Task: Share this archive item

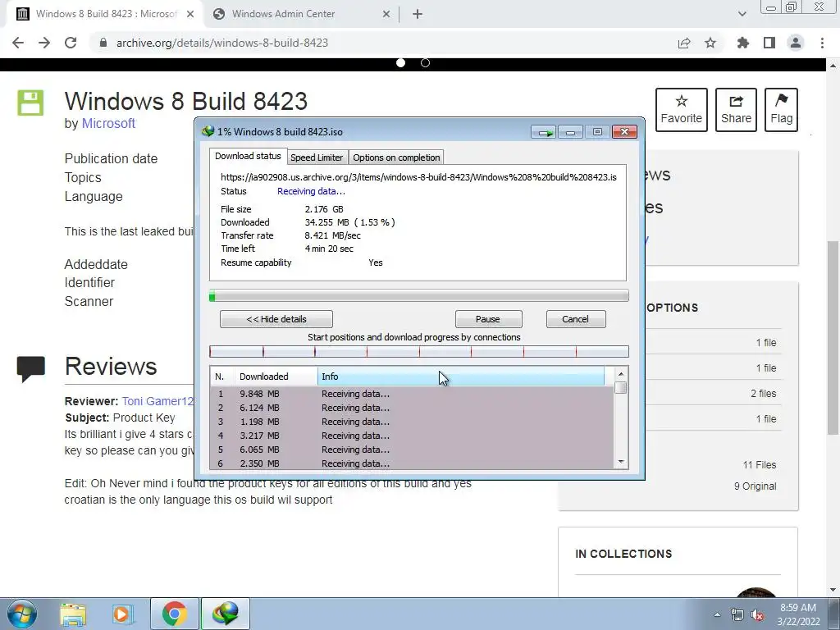Action: pyautogui.click(x=736, y=110)
